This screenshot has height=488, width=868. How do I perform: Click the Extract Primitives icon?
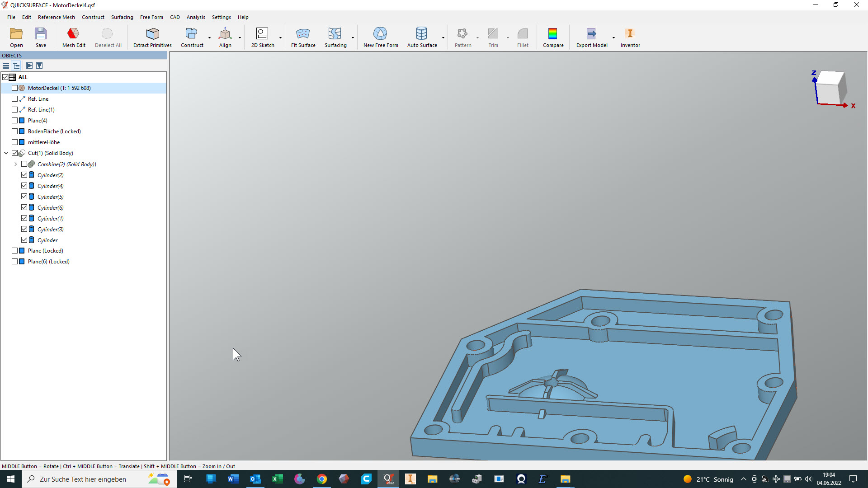[x=152, y=37]
